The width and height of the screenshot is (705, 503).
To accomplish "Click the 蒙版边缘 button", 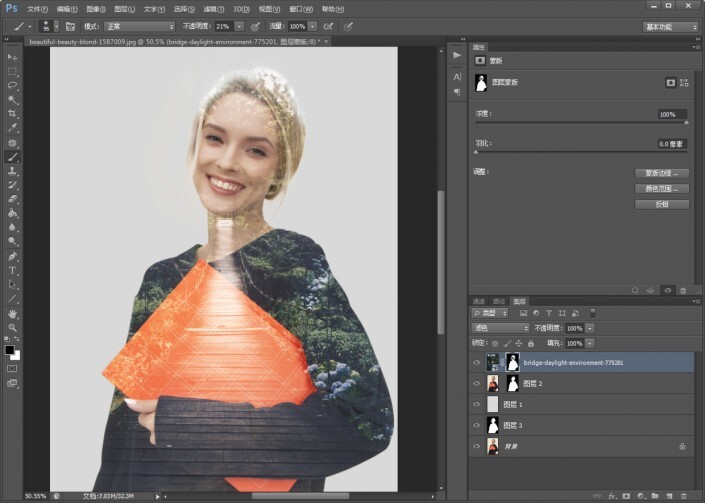I will tap(662, 173).
